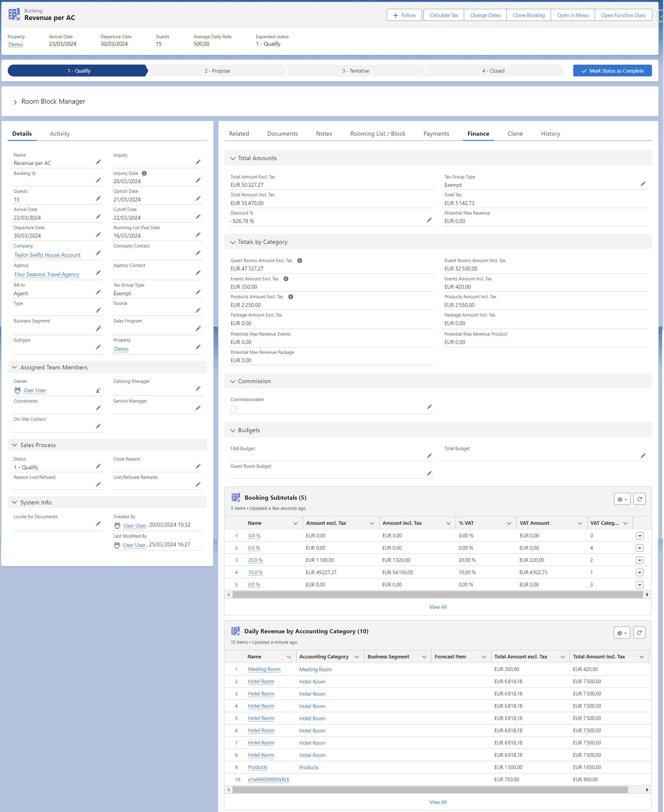Switch to the Activity tab
The image size is (664, 812).
[x=60, y=134]
